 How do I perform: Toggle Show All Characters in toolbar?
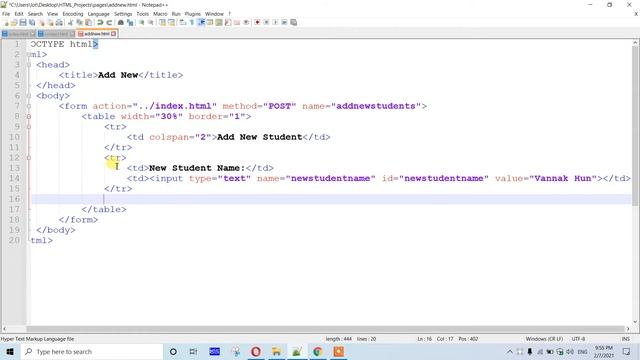click(191, 22)
